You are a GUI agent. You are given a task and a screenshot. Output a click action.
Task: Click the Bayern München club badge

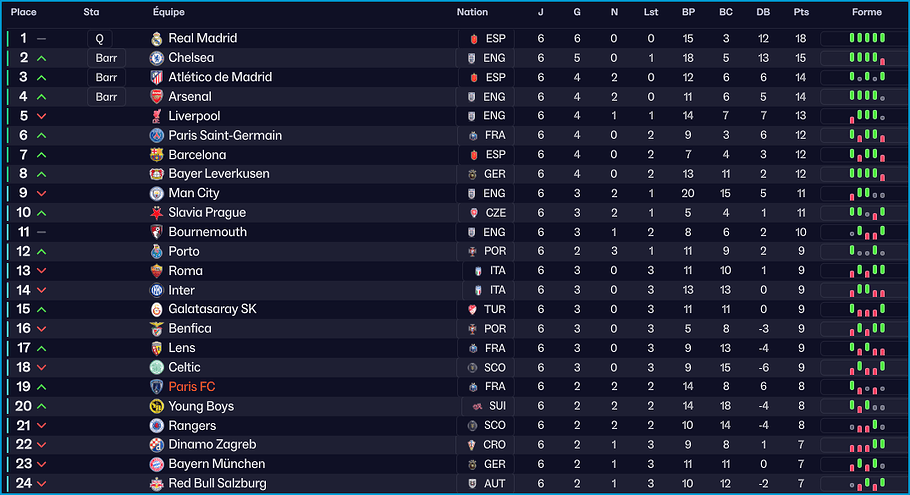[156, 465]
